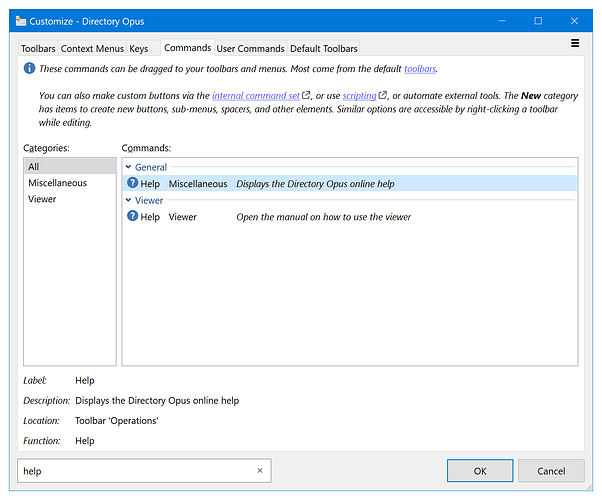The image size is (602, 500).
Task: Select the All category
Action: tap(35, 167)
